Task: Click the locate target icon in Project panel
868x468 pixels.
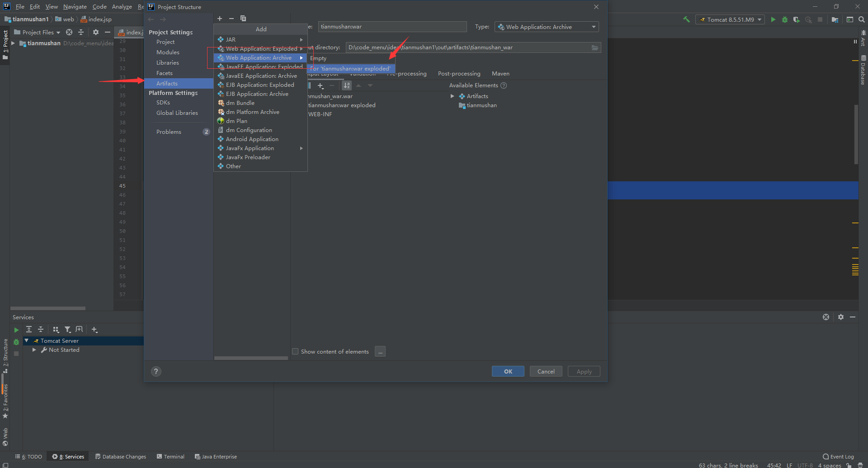Action: pyautogui.click(x=69, y=32)
